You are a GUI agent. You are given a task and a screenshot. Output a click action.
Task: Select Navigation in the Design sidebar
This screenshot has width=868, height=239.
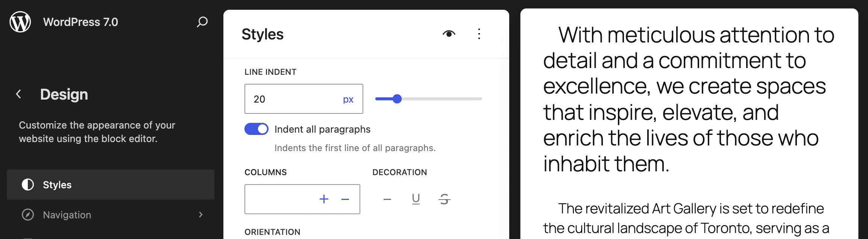pyautogui.click(x=67, y=215)
